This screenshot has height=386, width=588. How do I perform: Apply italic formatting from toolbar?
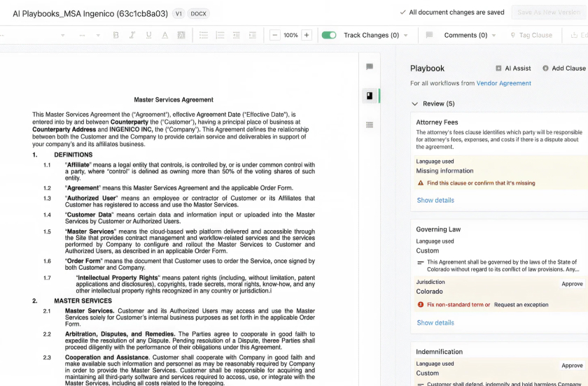pos(132,35)
